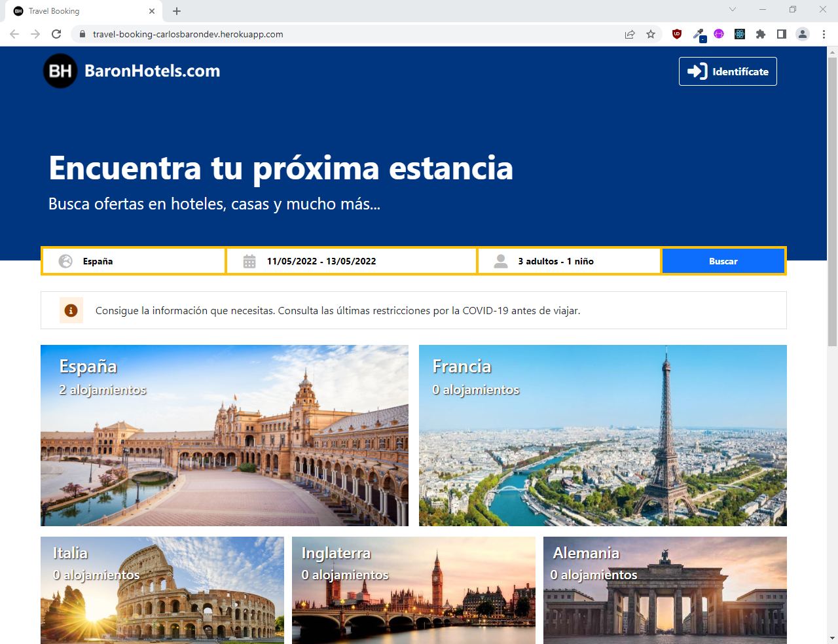The width and height of the screenshot is (838, 644).
Task: Click the globe icon in destination field
Action: pos(65,261)
